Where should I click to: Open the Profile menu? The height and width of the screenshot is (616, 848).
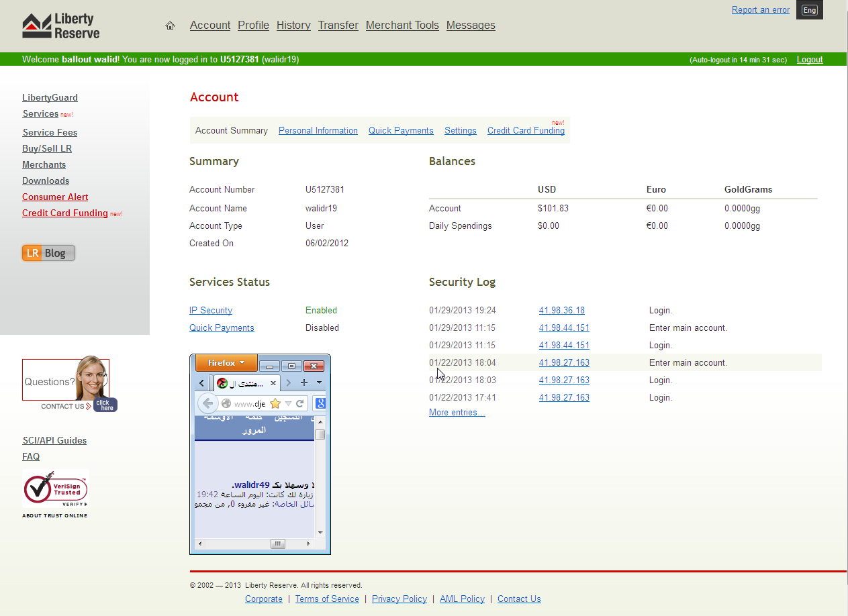[253, 25]
